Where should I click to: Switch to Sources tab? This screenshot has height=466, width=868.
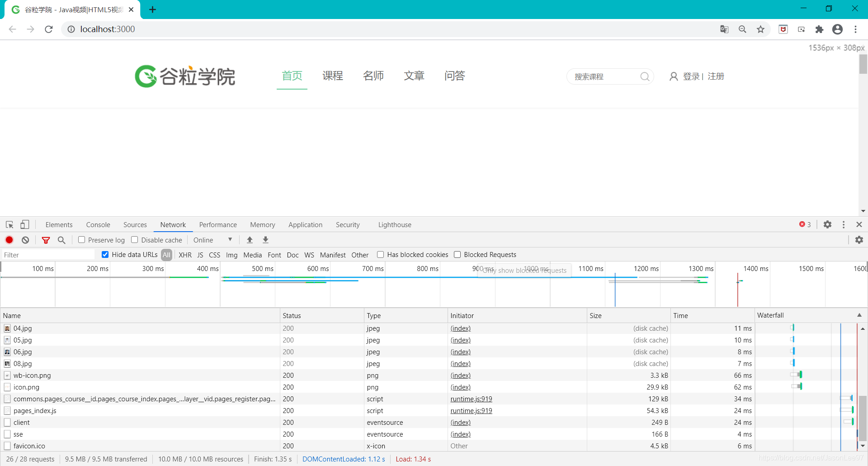(x=135, y=224)
